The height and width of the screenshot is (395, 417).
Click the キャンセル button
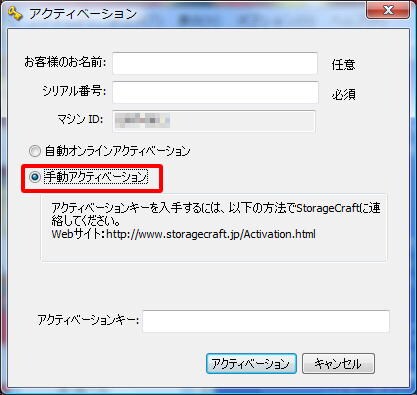click(338, 363)
